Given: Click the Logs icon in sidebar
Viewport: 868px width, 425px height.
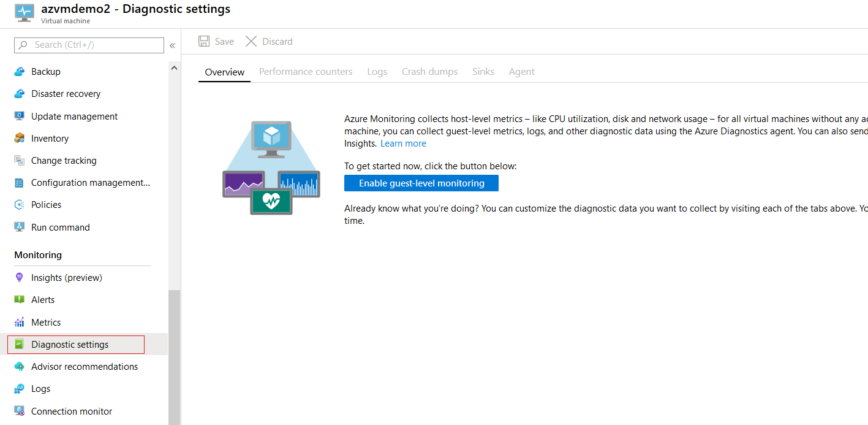Looking at the screenshot, I should tap(19, 389).
